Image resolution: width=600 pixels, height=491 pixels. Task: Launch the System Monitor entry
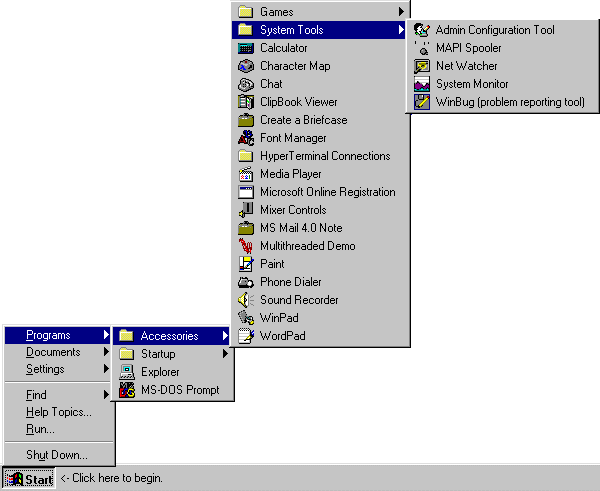point(502,84)
